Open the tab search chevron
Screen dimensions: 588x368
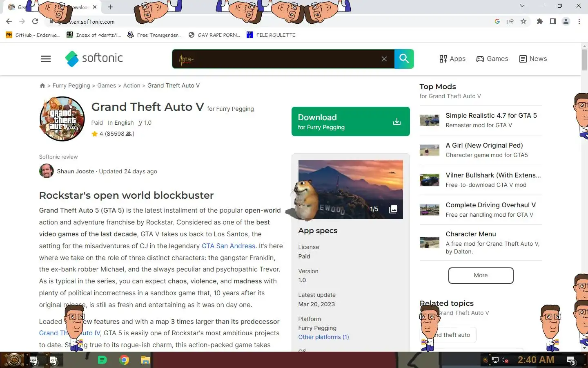pos(522,6)
